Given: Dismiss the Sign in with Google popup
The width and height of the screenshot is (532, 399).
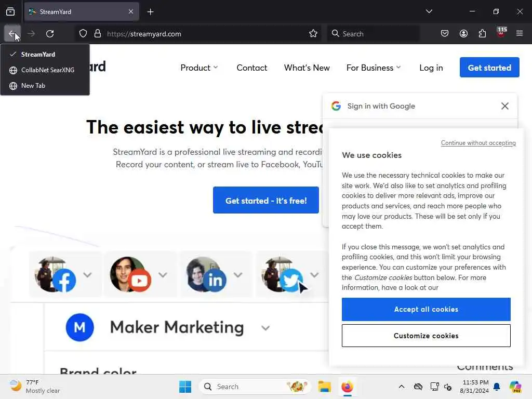Looking at the screenshot, I should tap(505, 106).
